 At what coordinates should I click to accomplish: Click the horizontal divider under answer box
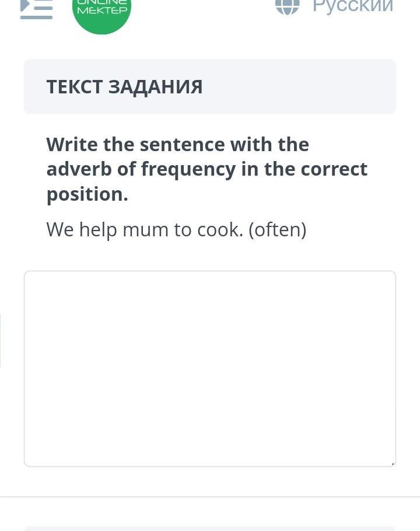pos(210,497)
